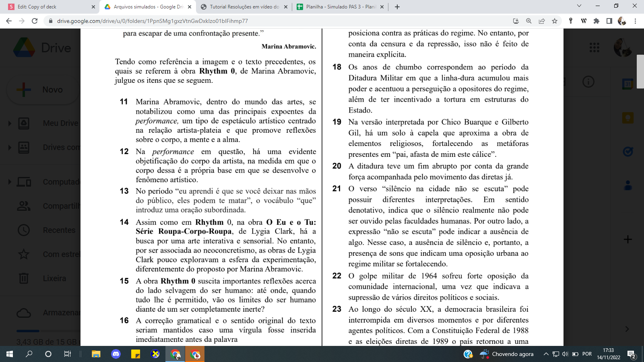Open File Explorer from taskbar
This screenshot has width=644, height=362.
tap(96, 354)
